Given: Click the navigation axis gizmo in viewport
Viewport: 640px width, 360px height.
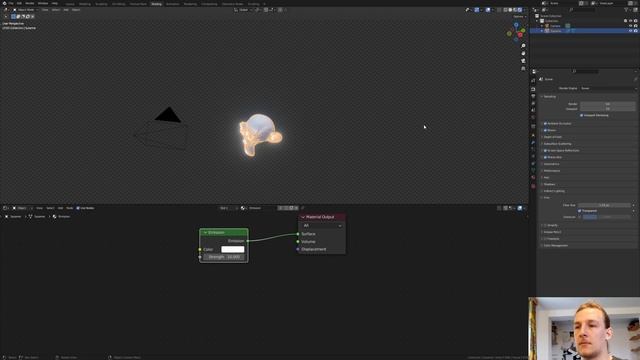Looking at the screenshot, I should click(516, 32).
